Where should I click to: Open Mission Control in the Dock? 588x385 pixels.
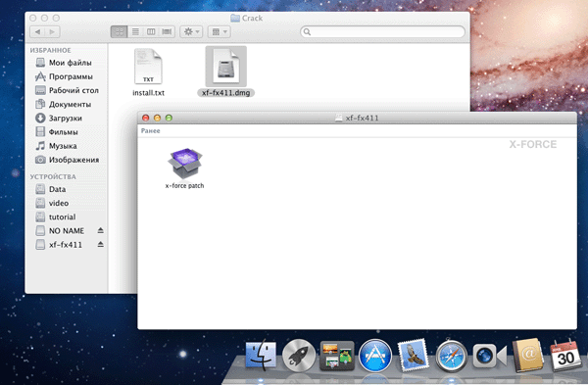coord(337,356)
